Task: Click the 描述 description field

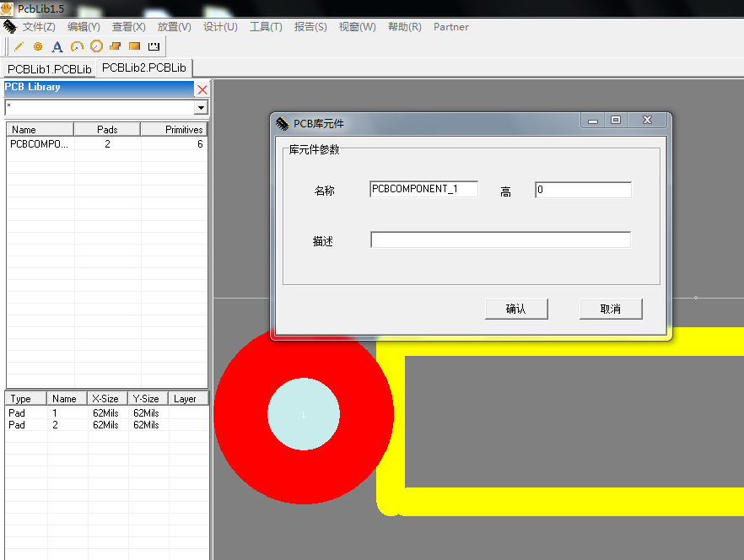Action: [x=500, y=240]
